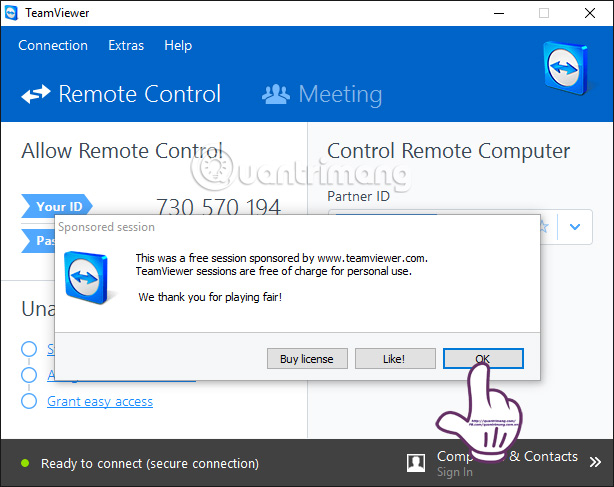Click the Ready to connect status text
Image resolution: width=614 pixels, height=487 pixels.
(x=150, y=464)
